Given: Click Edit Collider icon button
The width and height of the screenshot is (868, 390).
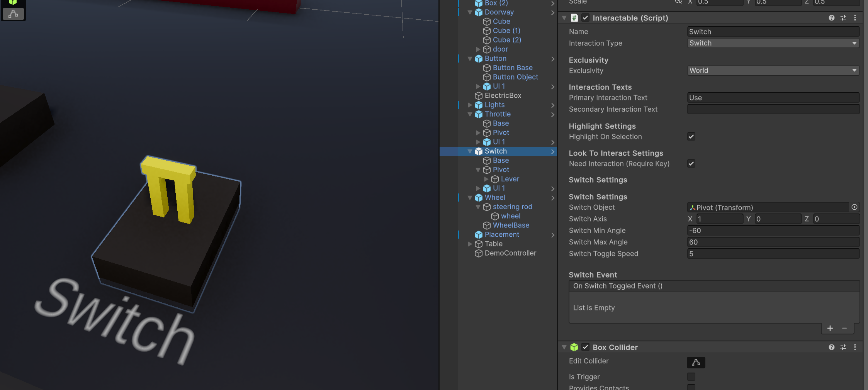Looking at the screenshot, I should [696, 362].
